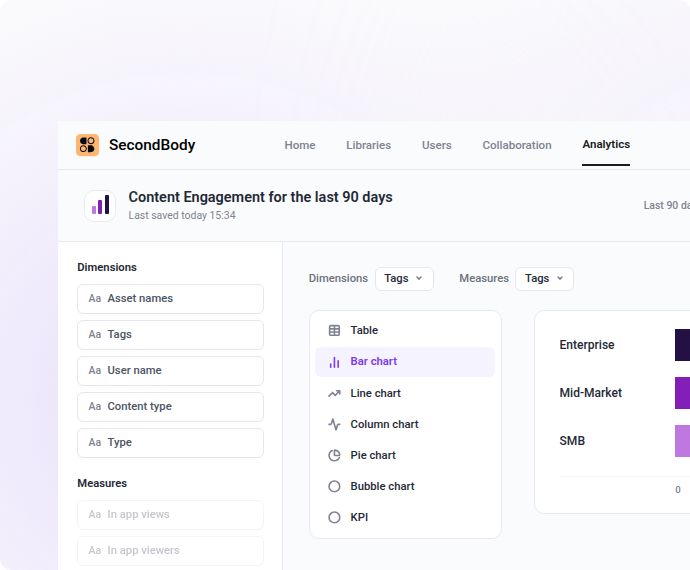
Task: Click the Aa icon beside User name
Action: pyautogui.click(x=95, y=371)
